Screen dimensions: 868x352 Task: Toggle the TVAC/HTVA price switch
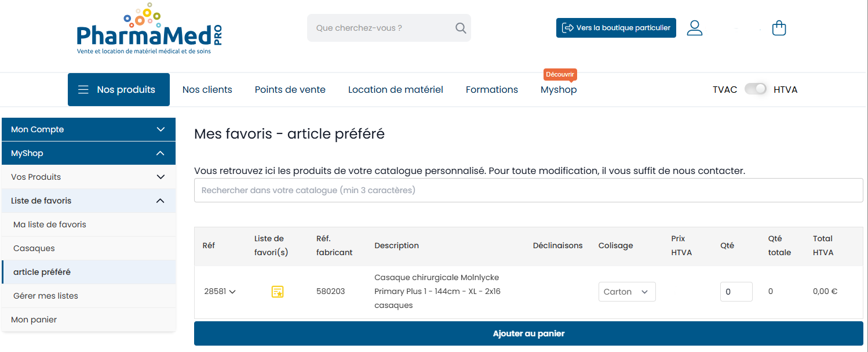755,89
